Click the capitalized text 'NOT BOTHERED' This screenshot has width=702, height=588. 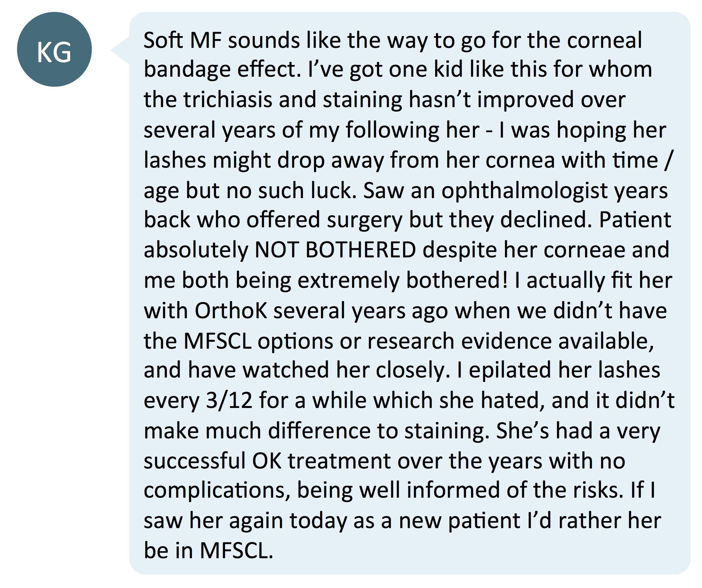[x=335, y=250]
